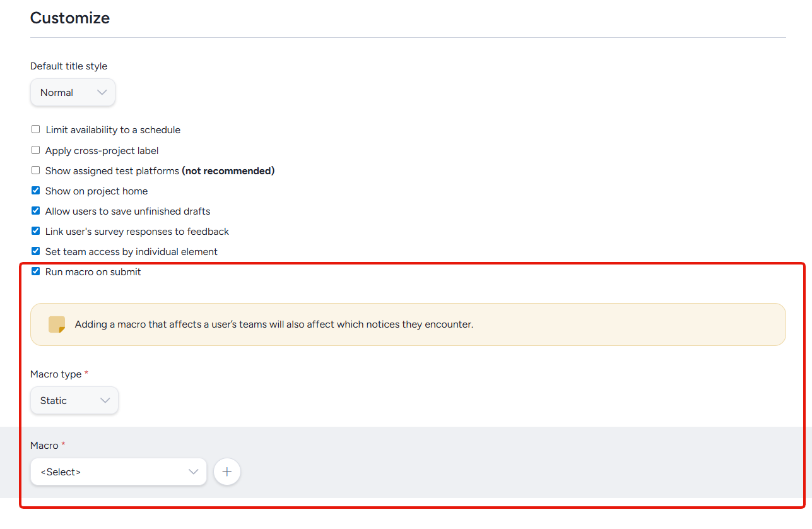Click the Default title style label
Screen dimensions: 812x529
pos(69,66)
